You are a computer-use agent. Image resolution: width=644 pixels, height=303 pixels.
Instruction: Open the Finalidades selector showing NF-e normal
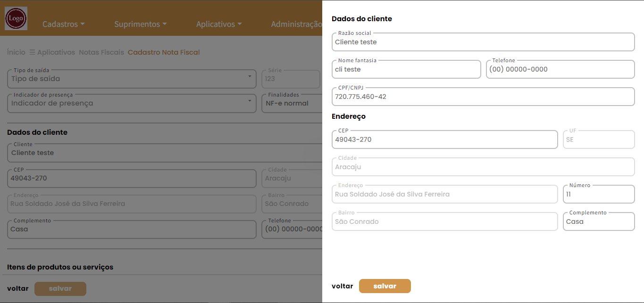point(291,103)
